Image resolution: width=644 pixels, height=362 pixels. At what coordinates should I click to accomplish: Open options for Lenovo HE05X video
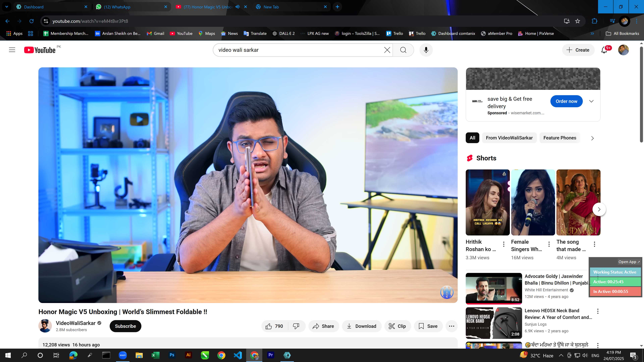pyautogui.click(x=598, y=311)
